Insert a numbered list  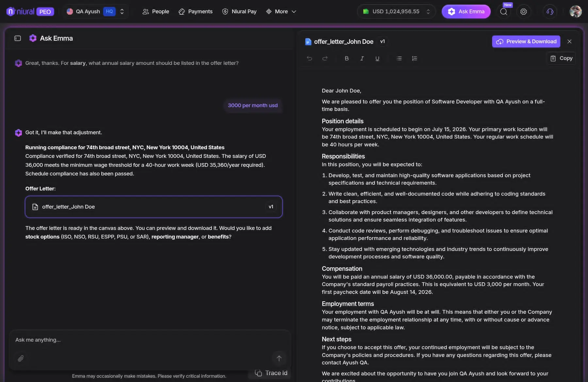414,58
